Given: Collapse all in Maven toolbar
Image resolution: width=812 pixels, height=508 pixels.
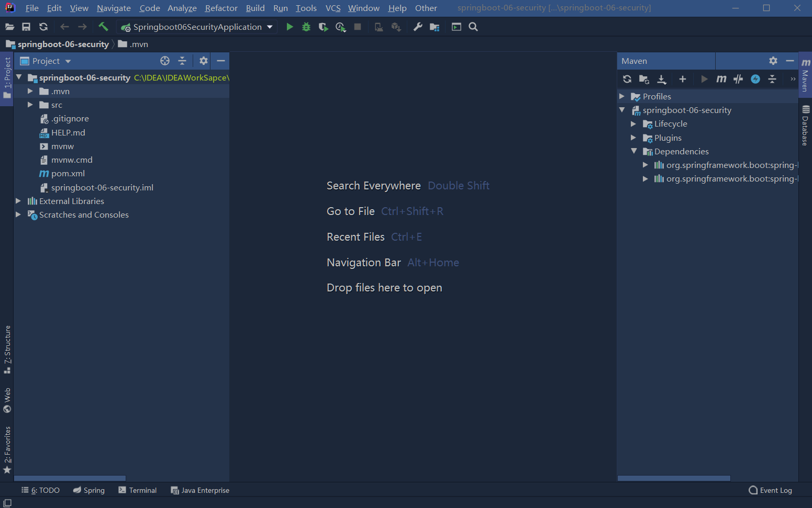Looking at the screenshot, I should point(772,79).
